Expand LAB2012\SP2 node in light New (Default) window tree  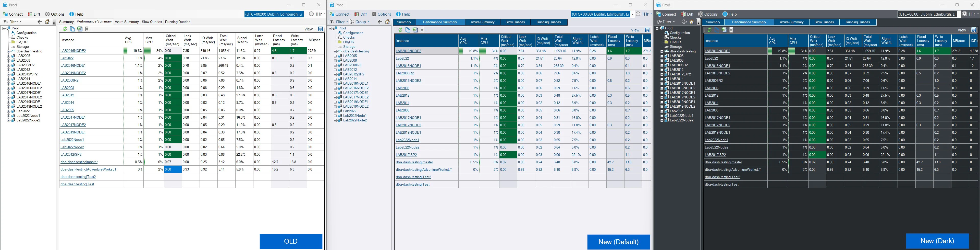pos(335,74)
